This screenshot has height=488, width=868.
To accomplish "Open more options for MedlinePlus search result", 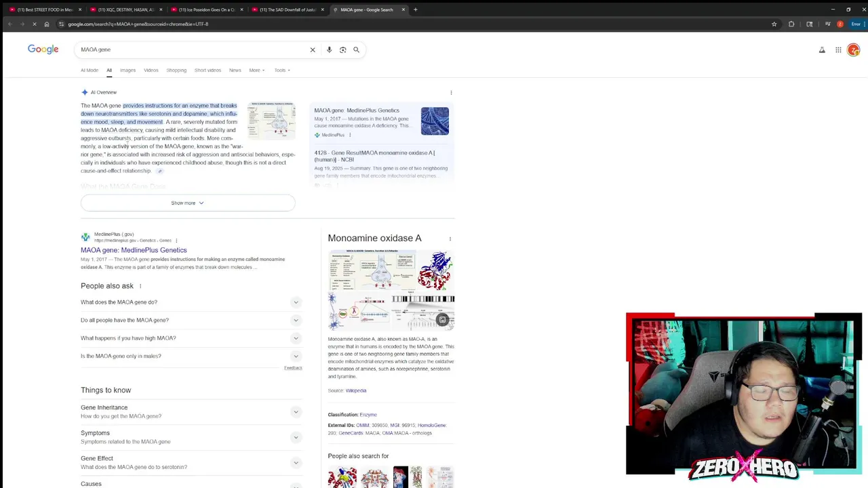I will (x=176, y=240).
